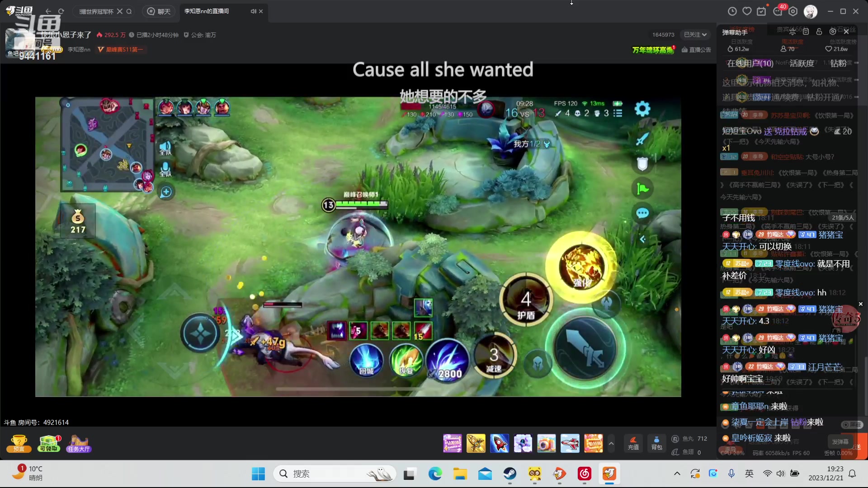
Task: Expand the gift list arrow
Action: point(611,443)
